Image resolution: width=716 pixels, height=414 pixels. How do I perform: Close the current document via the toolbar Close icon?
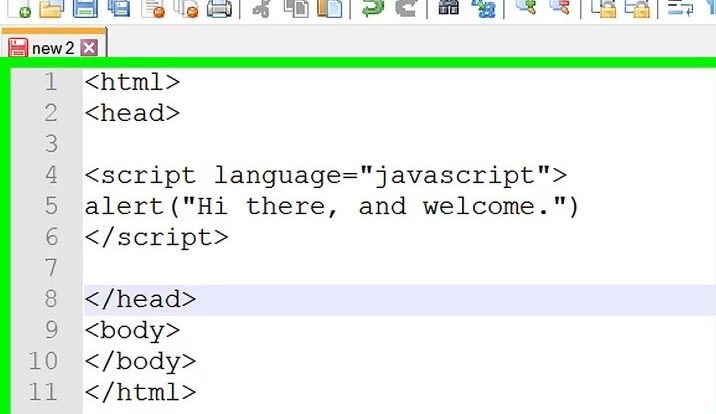click(x=153, y=8)
